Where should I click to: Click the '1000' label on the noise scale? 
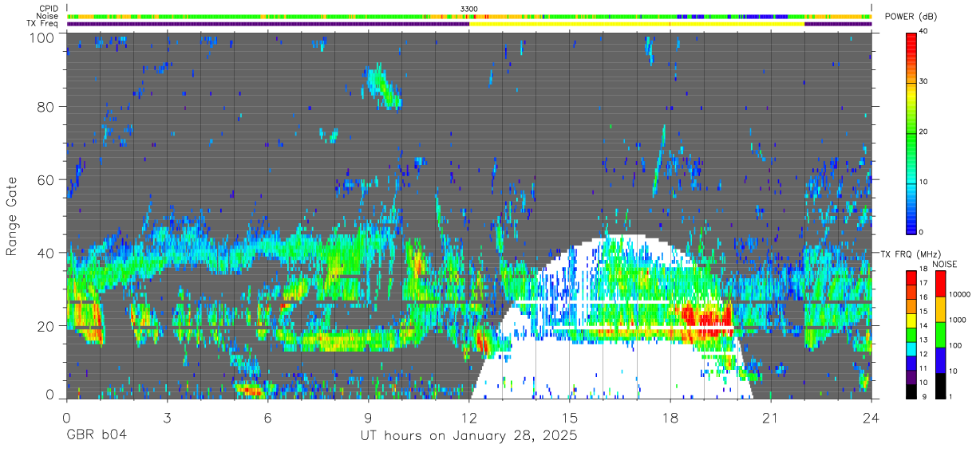coord(958,320)
